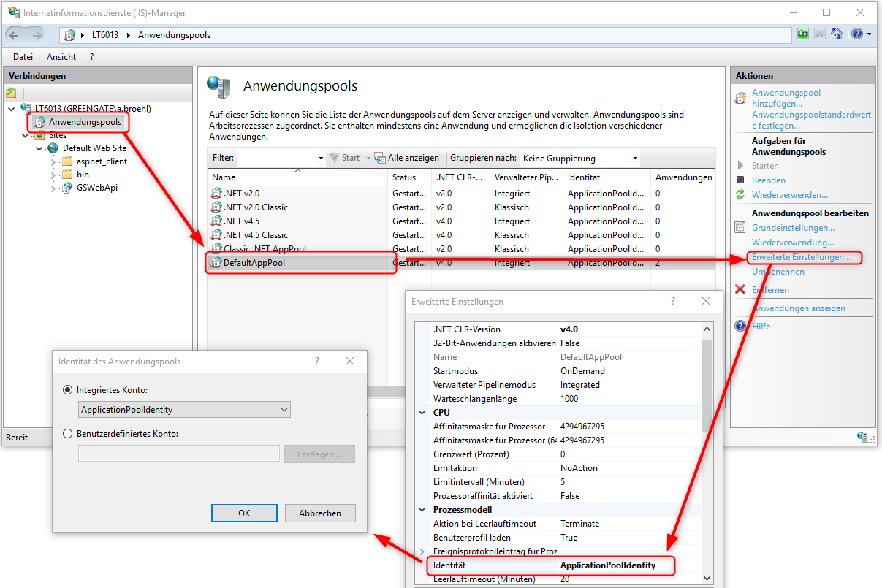The image size is (882, 588).
Task: Expand the aspnet_client tree node
Action: click(x=53, y=161)
